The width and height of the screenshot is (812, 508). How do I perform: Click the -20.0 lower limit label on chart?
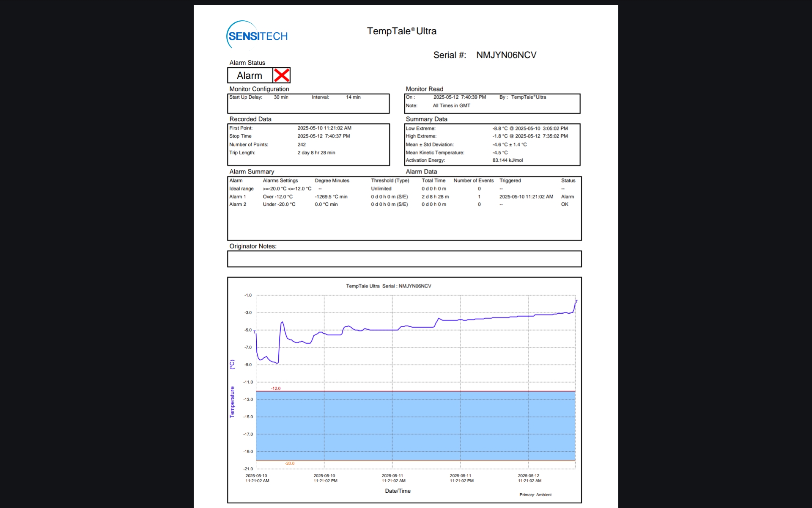pyautogui.click(x=290, y=464)
